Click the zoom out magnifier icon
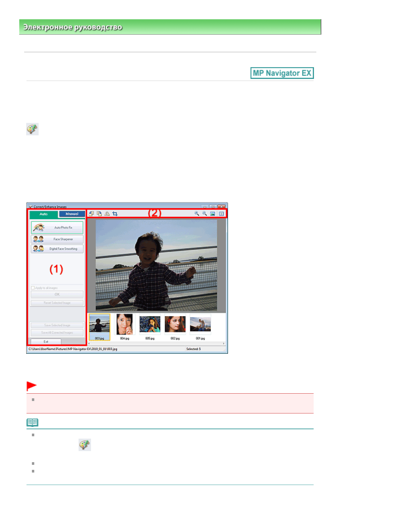The height and width of the screenshot is (532, 411). [x=204, y=214]
